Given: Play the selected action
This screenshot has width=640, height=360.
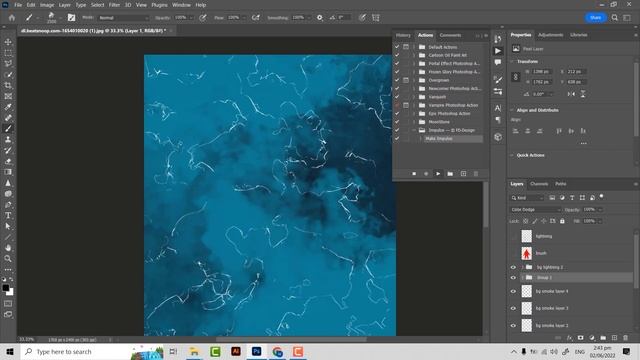Looking at the screenshot, I should (438, 174).
